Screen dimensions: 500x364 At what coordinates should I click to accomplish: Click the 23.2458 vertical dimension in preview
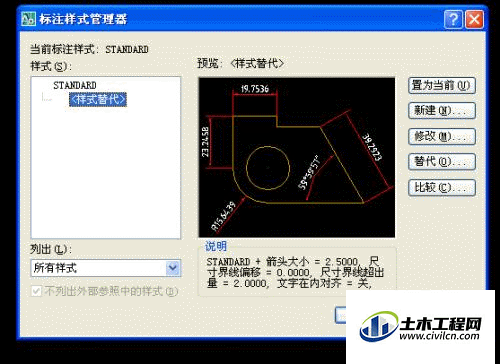point(205,142)
